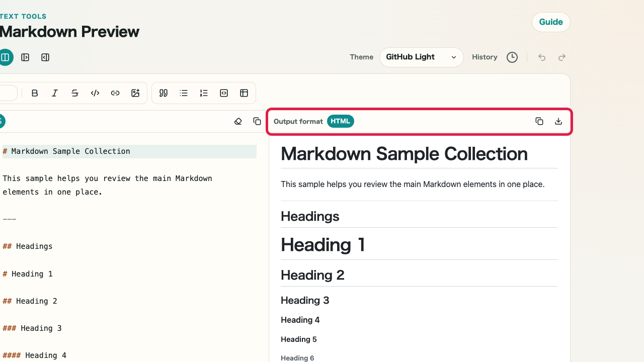Image resolution: width=644 pixels, height=362 pixels.
Task: Apply italic formatting
Action: pos(55,93)
